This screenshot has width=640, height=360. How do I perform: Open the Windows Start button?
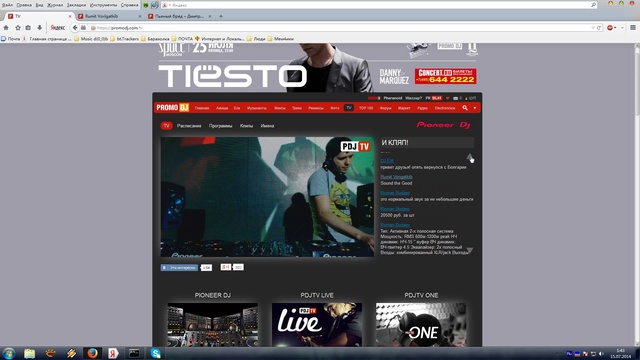pos(9,353)
